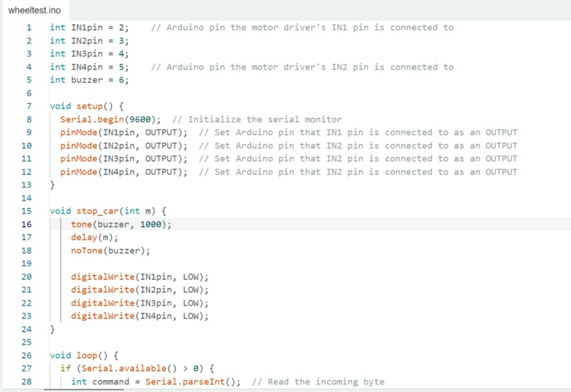Click pinMode(IN4pin, OUTPUT); statement
The width and height of the screenshot is (571, 392).
tap(124, 172)
